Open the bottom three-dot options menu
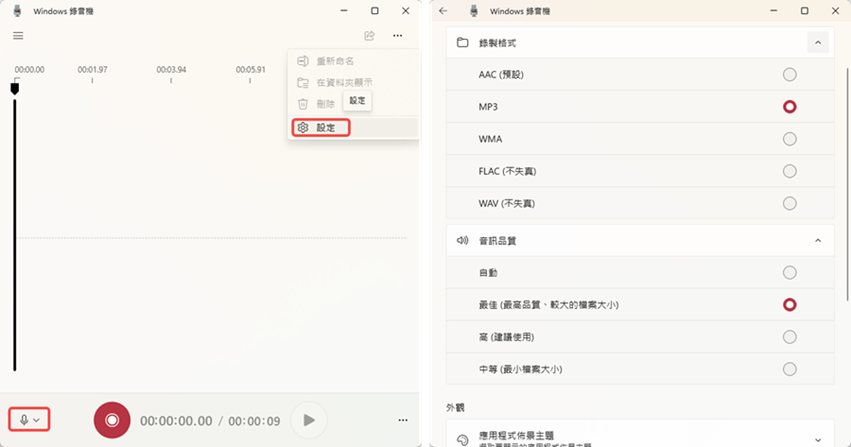Viewport: 851px width, 447px height. click(403, 420)
